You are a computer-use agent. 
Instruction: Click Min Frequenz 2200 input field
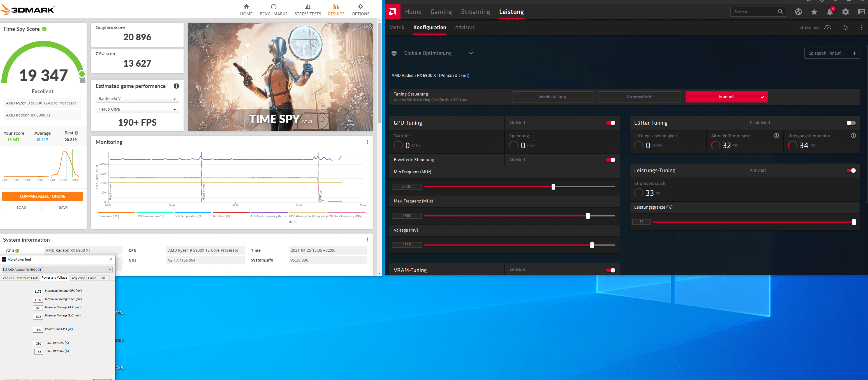(x=407, y=187)
